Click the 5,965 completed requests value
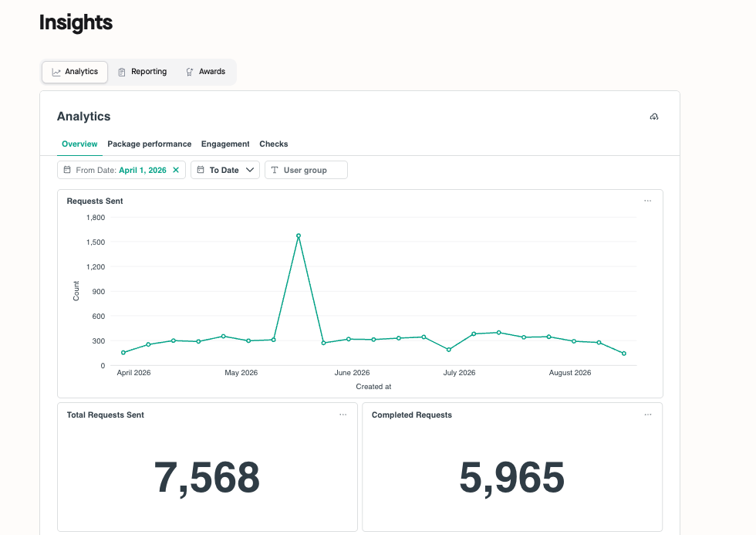Screen dimensions: 756x535 pos(512,478)
